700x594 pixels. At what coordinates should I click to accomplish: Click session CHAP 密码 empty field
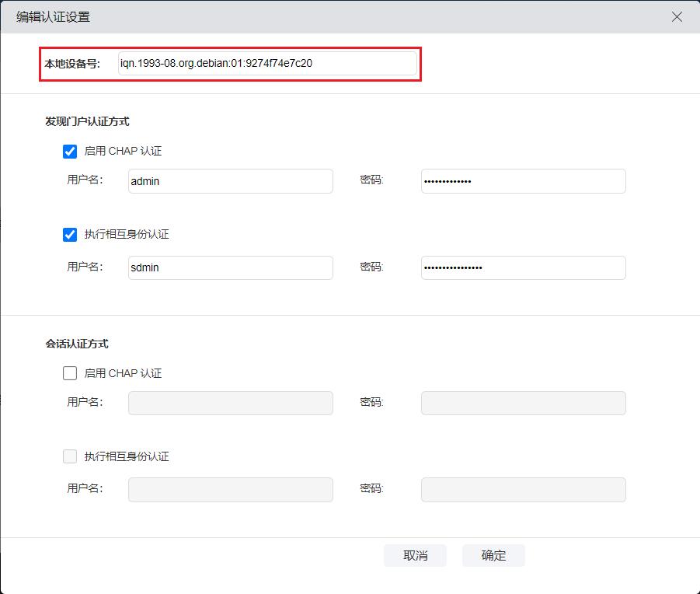coord(523,403)
